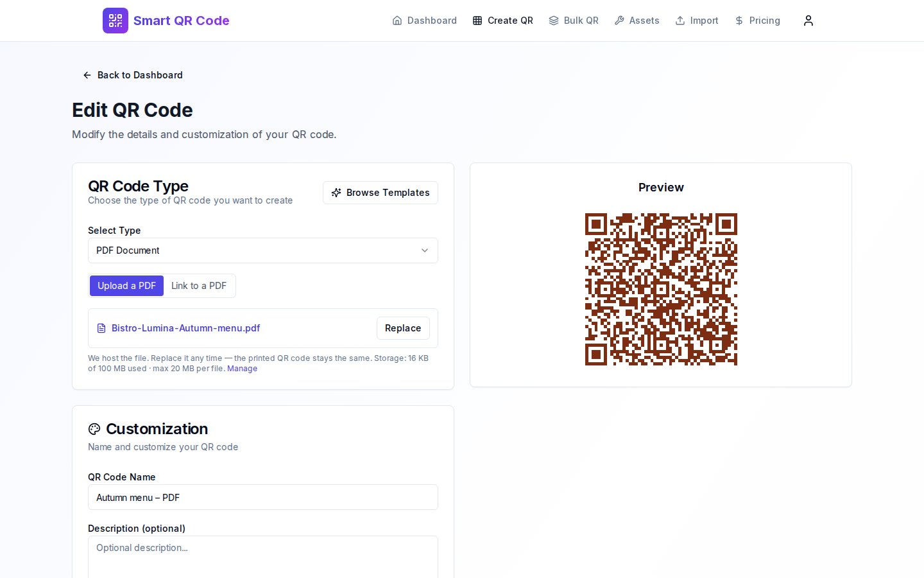This screenshot has width=924, height=578.
Task: Select the Upload a PDF option
Action: [x=126, y=286]
